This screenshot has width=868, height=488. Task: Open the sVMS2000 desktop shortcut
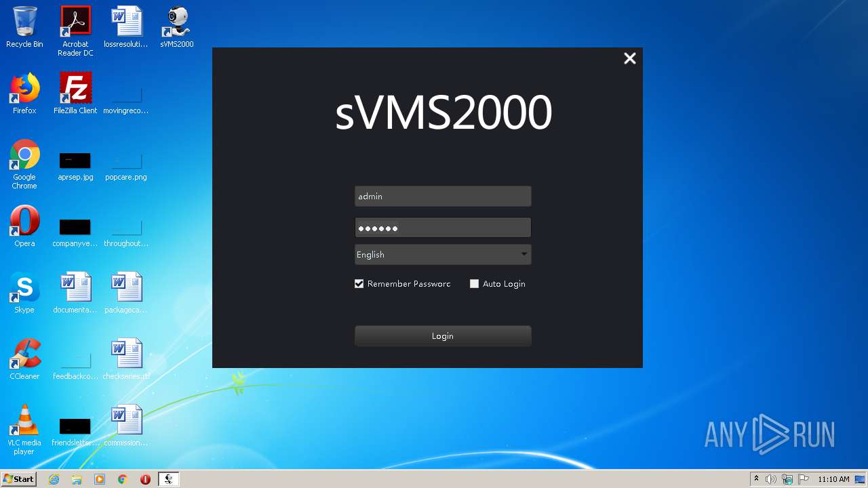pyautogui.click(x=177, y=27)
